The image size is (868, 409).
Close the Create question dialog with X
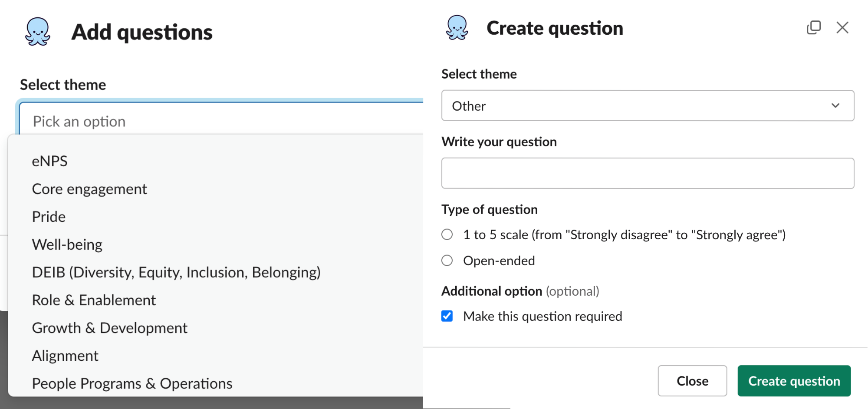pos(842,28)
